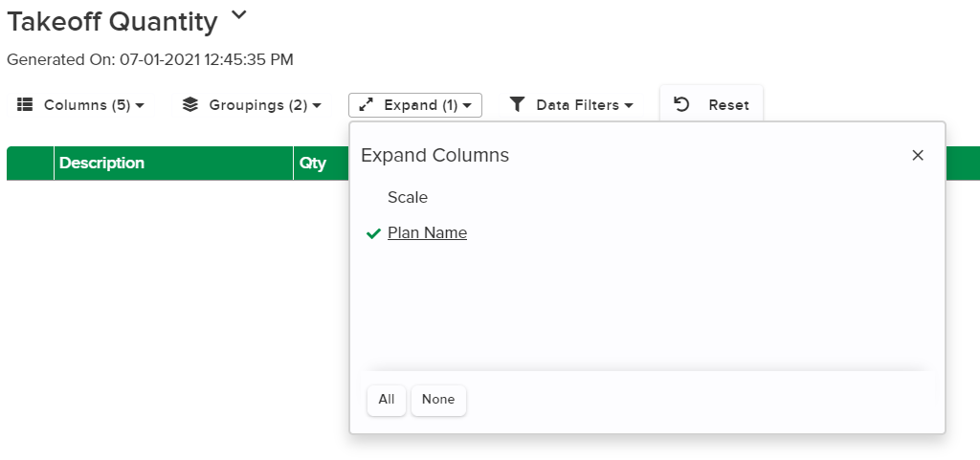980x460 pixels.
Task: Open the Columns (5) dropdown
Action: [x=80, y=105]
